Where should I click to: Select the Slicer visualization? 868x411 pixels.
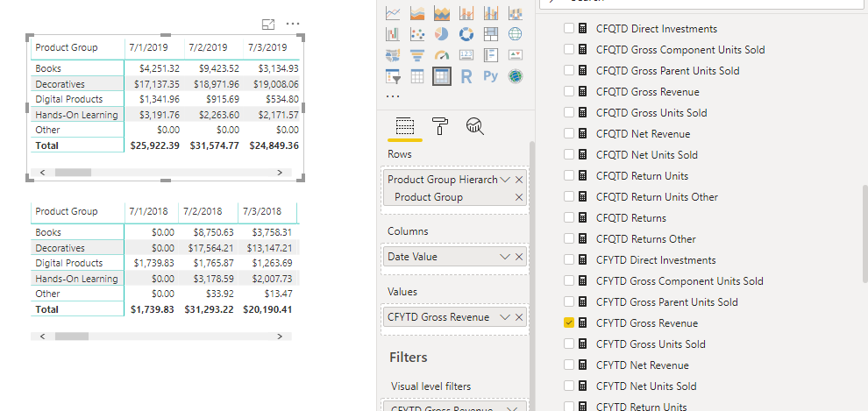click(x=393, y=76)
